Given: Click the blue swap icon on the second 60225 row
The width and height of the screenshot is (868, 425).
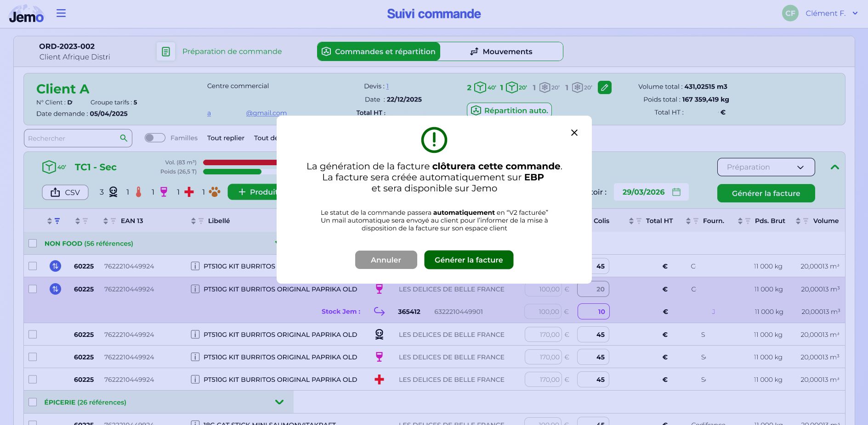Looking at the screenshot, I should (55, 289).
